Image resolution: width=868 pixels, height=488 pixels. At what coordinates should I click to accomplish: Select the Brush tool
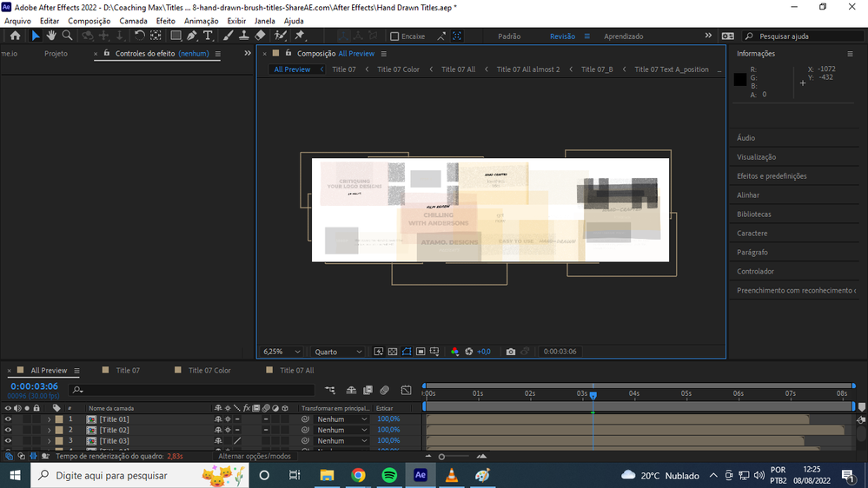coord(228,36)
